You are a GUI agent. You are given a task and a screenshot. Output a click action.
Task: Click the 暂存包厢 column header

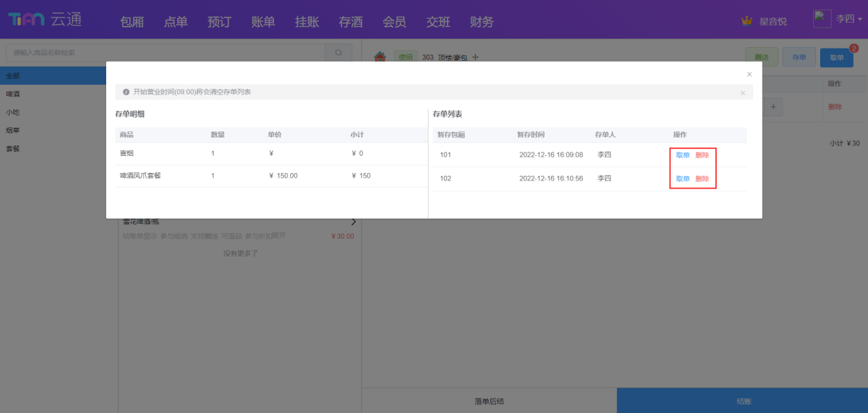pos(451,135)
